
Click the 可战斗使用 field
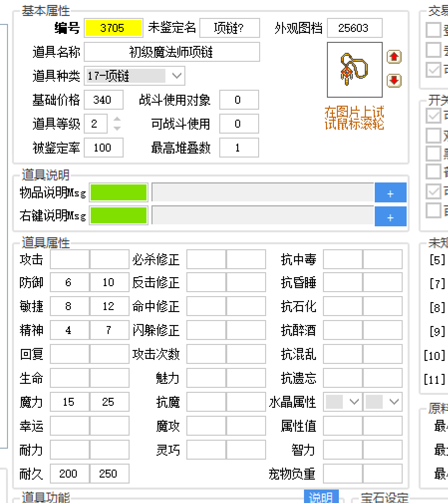point(239,124)
